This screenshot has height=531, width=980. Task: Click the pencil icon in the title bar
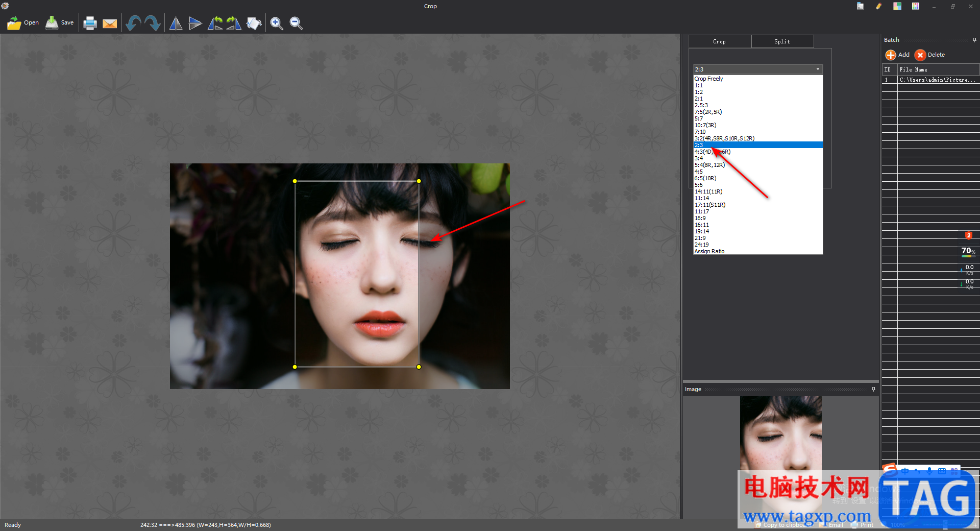click(878, 6)
